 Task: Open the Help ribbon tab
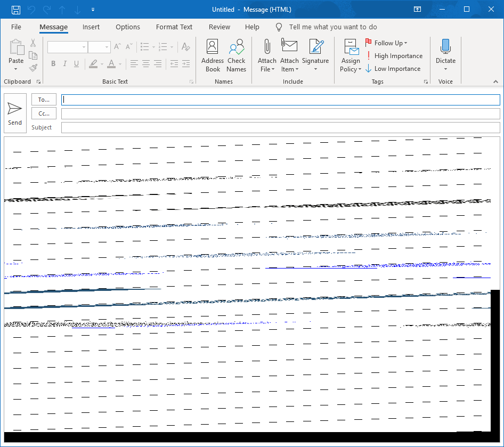pyautogui.click(x=252, y=27)
